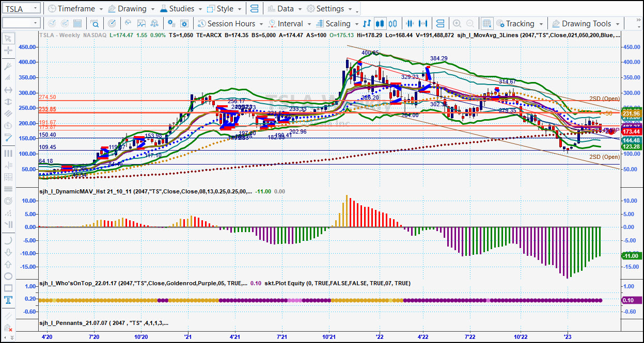Open the Settings menu
644x343 pixels.
(329, 9)
